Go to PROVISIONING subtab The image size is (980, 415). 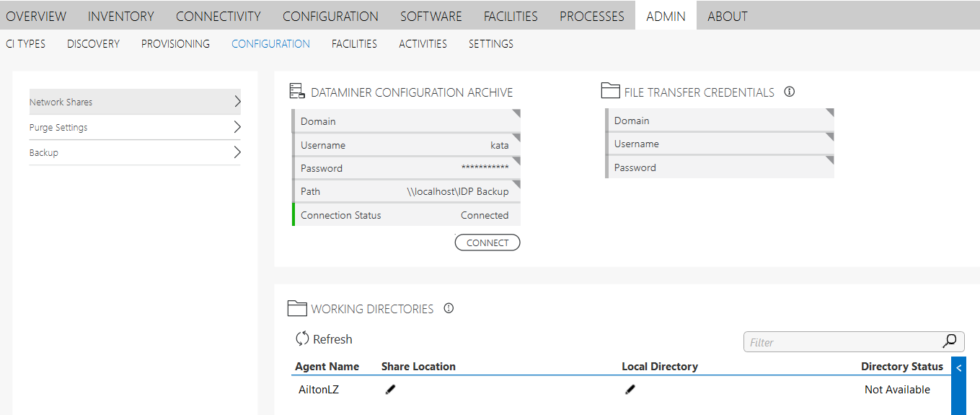click(175, 44)
